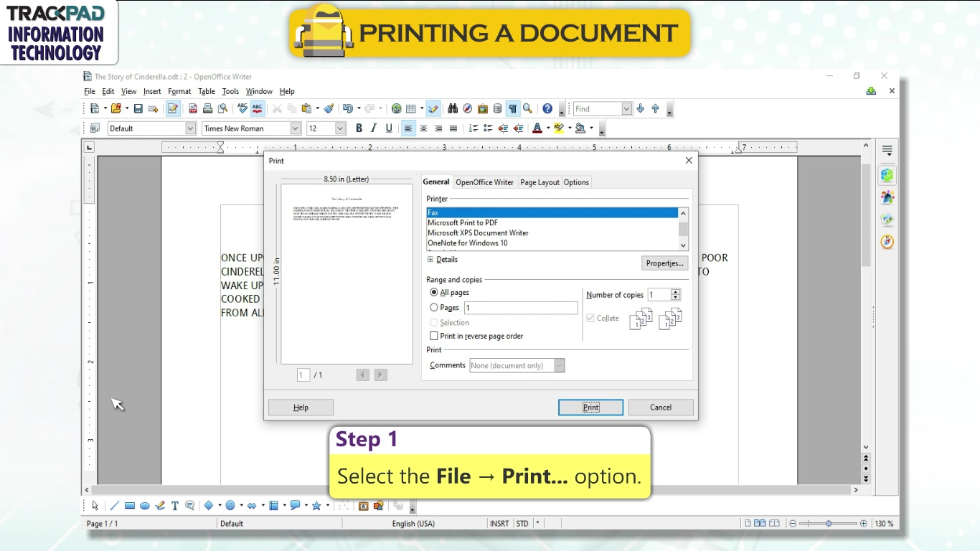Click the Number of copies field
This screenshot has width=980, height=551.
pos(659,295)
